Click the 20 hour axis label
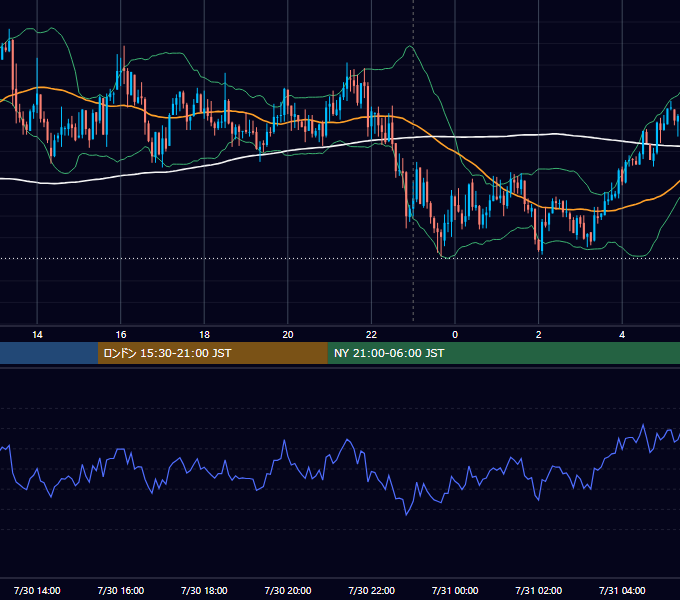 point(288,335)
